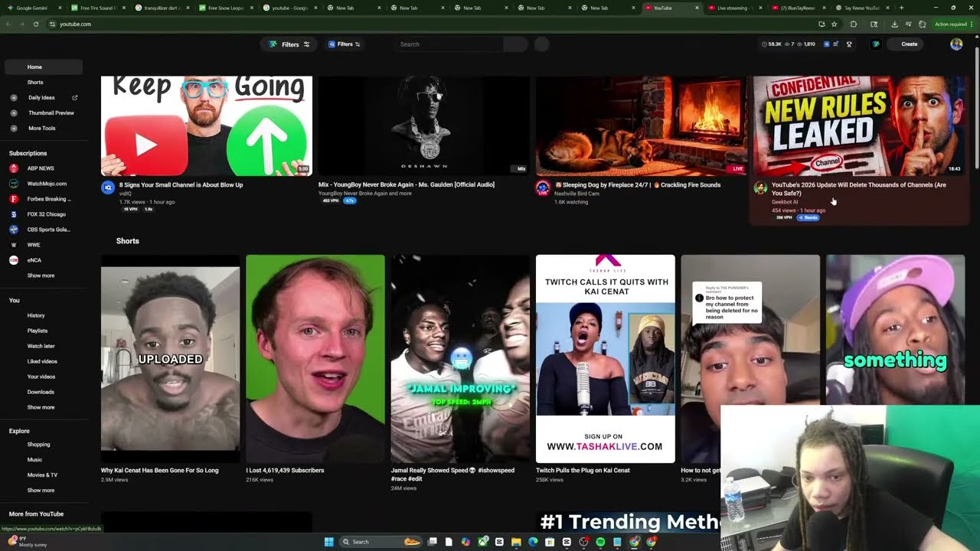Viewport: 980px width, 551px height.
Task: Click the Nashville Bird Cam channel avatar
Action: (542, 187)
